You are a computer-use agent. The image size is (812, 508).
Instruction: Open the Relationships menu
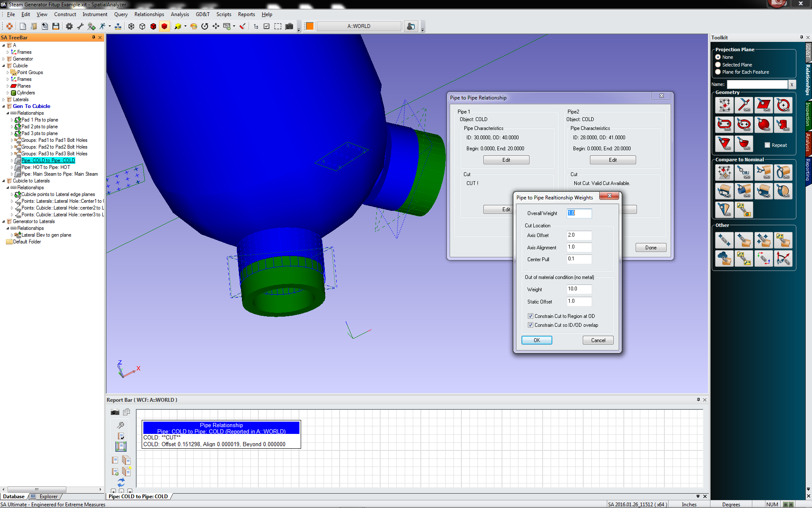pos(149,14)
